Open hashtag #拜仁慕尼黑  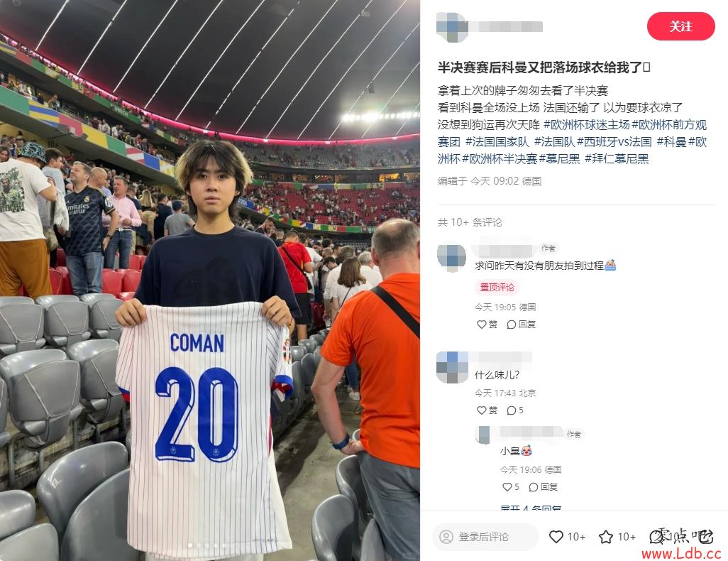pyautogui.click(x=617, y=159)
